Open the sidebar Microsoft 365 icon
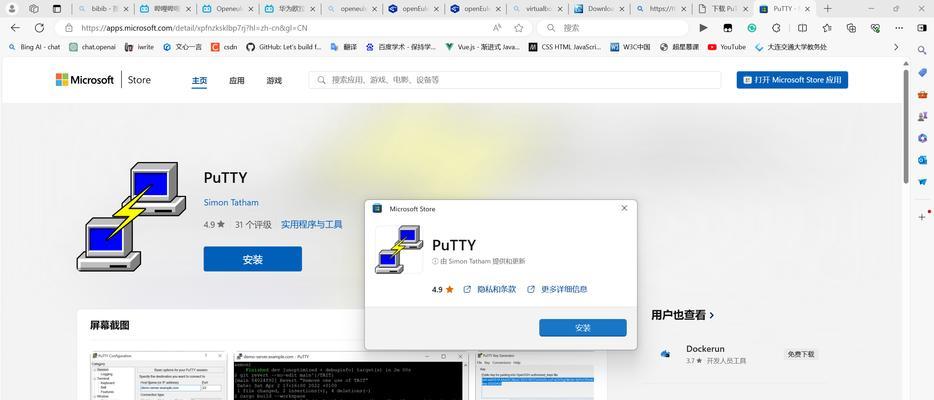This screenshot has height=400, width=934. pos(922,138)
